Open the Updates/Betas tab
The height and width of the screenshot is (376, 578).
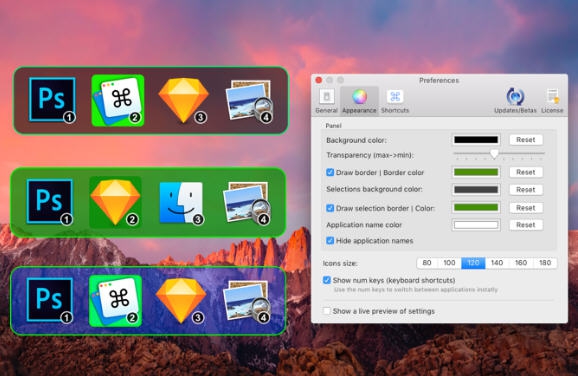coord(515,101)
